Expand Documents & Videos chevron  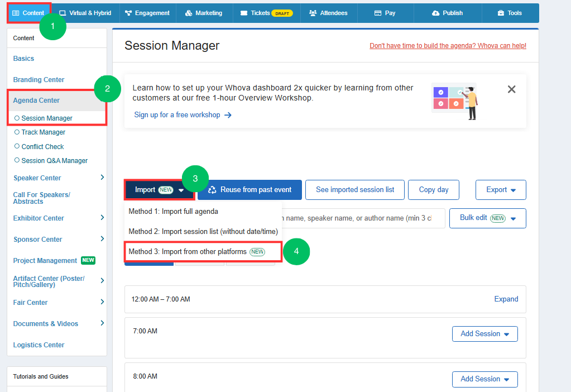click(102, 323)
